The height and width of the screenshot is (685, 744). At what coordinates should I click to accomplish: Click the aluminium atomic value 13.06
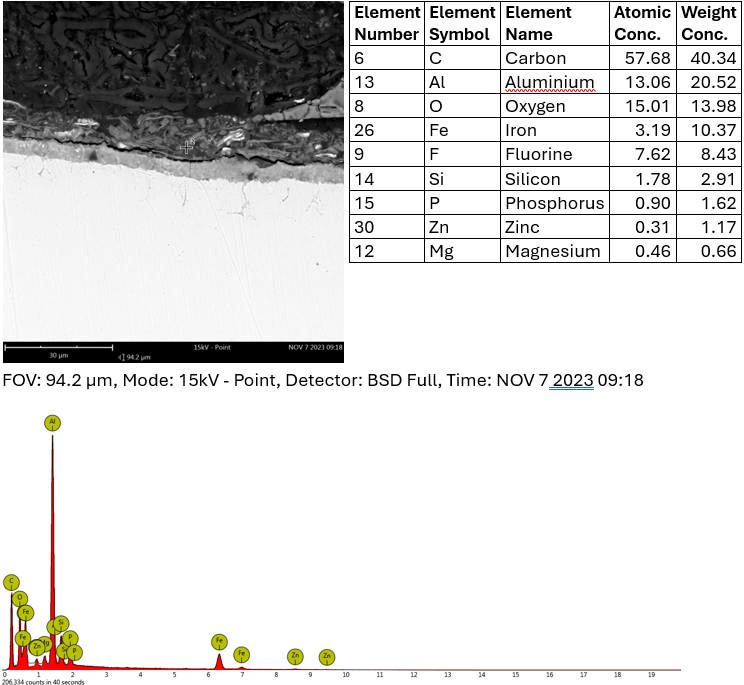click(647, 82)
